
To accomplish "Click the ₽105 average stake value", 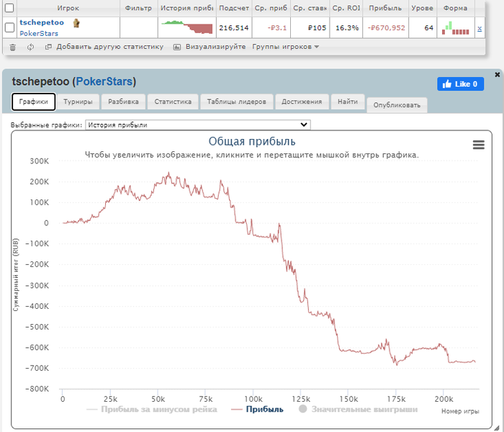I will tap(317, 28).
